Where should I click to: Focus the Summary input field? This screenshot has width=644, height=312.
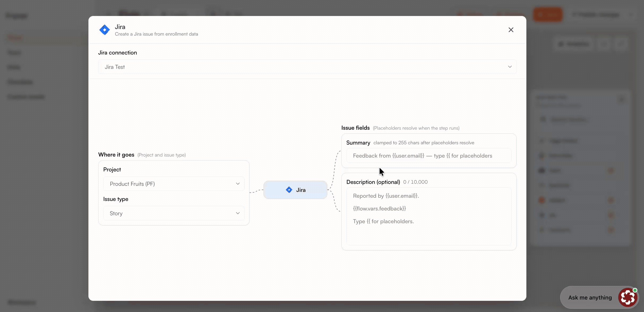tap(429, 155)
